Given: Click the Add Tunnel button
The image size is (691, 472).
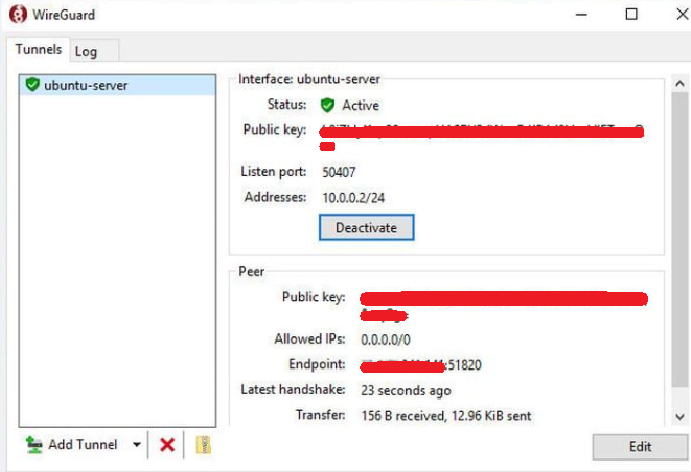Looking at the screenshot, I should [72, 445].
